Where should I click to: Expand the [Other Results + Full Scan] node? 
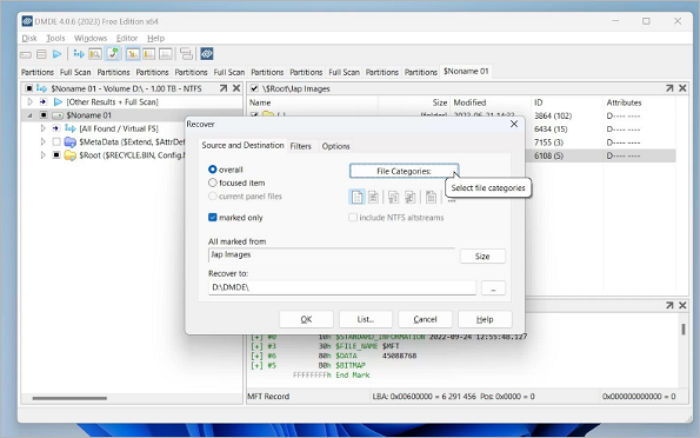pyautogui.click(x=30, y=102)
